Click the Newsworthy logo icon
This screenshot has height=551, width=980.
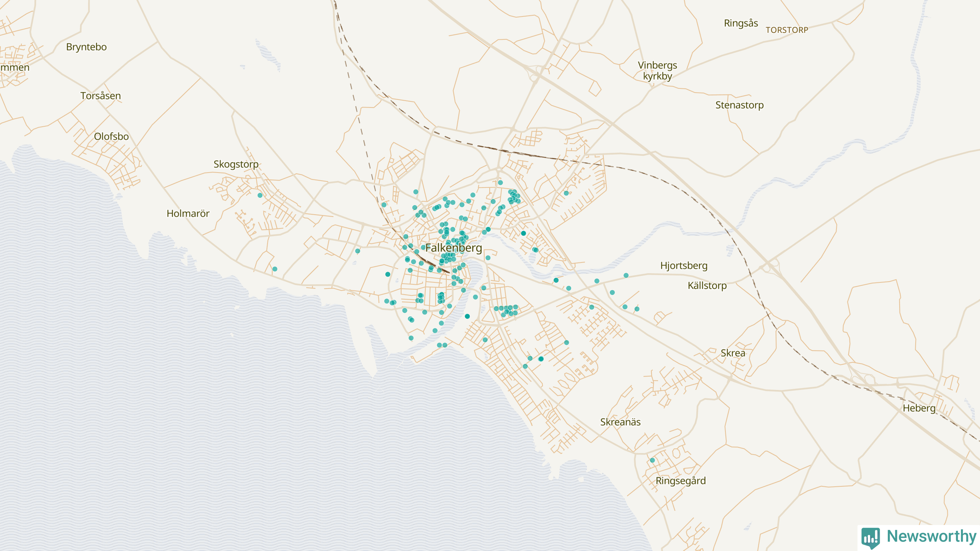click(871, 537)
